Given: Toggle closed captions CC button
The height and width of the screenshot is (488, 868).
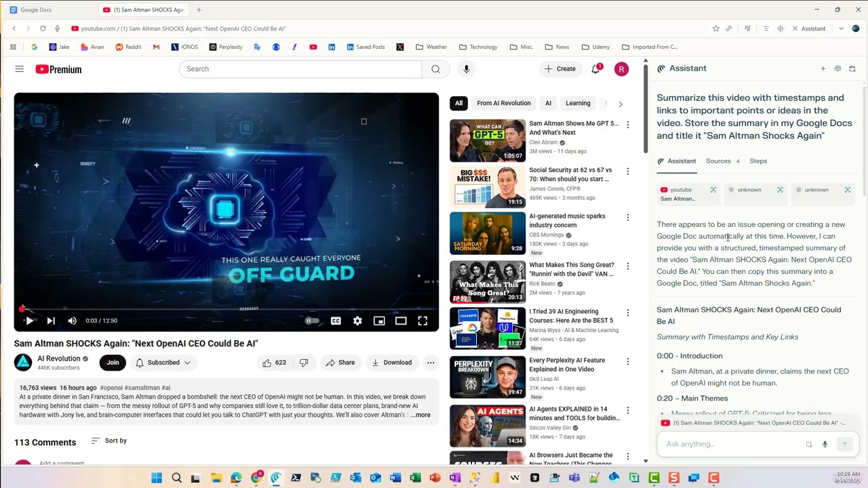Looking at the screenshot, I should click(x=336, y=321).
